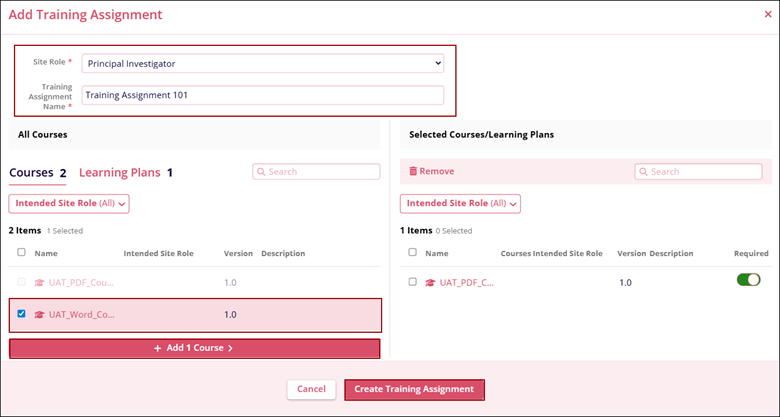Click the Cancel button
The image size is (780, 417).
(311, 389)
